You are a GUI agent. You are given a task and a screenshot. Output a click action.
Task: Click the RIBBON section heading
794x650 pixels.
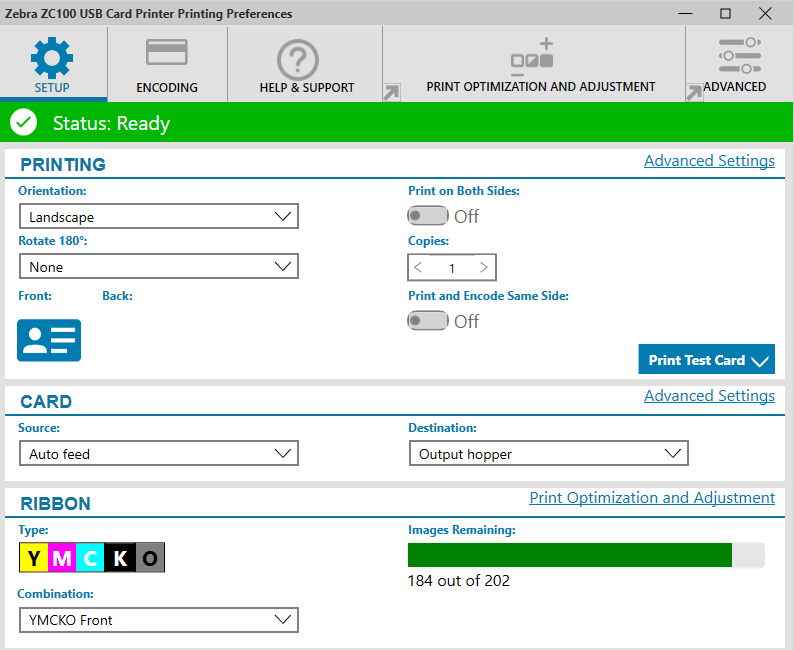point(55,504)
